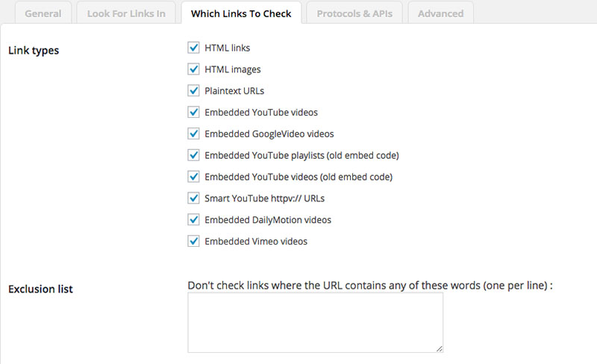Uncheck the HTML links checkbox
Image resolution: width=597 pixels, height=364 pixels.
(x=193, y=48)
